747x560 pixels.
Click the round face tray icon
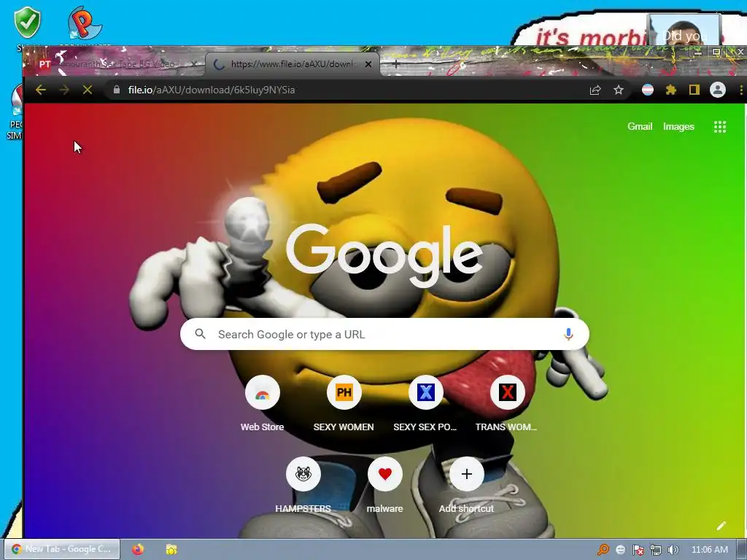pos(620,550)
